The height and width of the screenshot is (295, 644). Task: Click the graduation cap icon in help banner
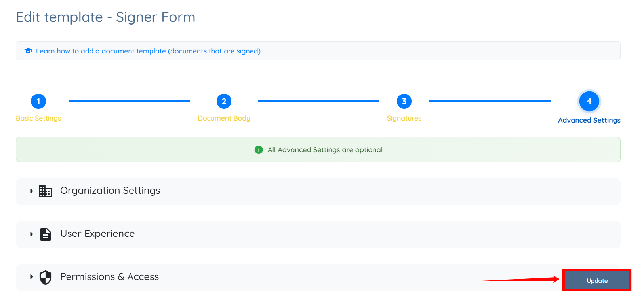click(28, 51)
